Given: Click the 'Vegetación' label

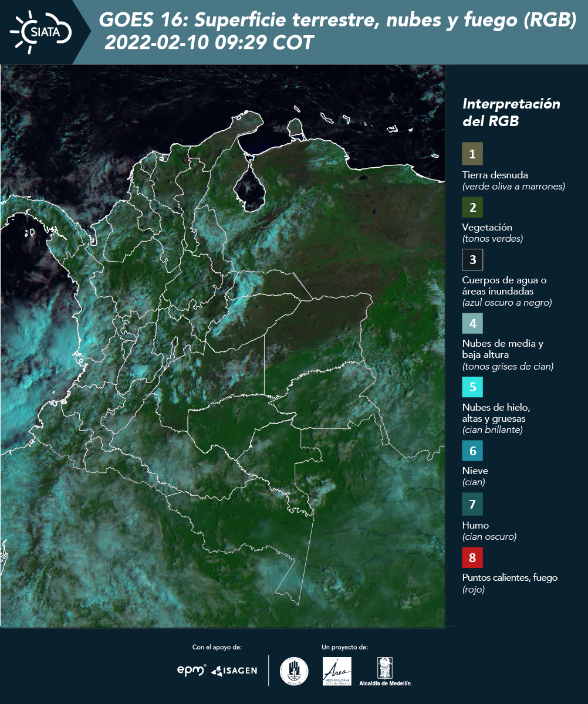Looking at the screenshot, I should point(487,227).
